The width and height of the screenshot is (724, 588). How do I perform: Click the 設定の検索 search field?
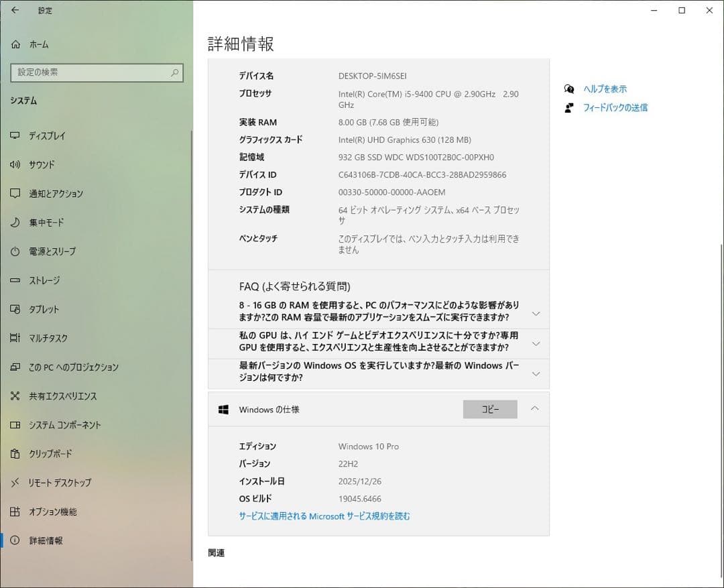pos(97,72)
